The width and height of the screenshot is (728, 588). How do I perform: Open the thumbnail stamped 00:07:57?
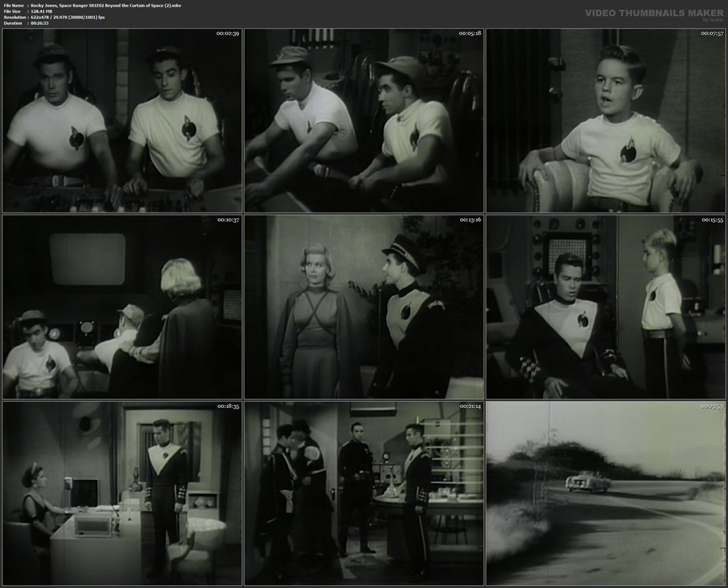[605, 121]
